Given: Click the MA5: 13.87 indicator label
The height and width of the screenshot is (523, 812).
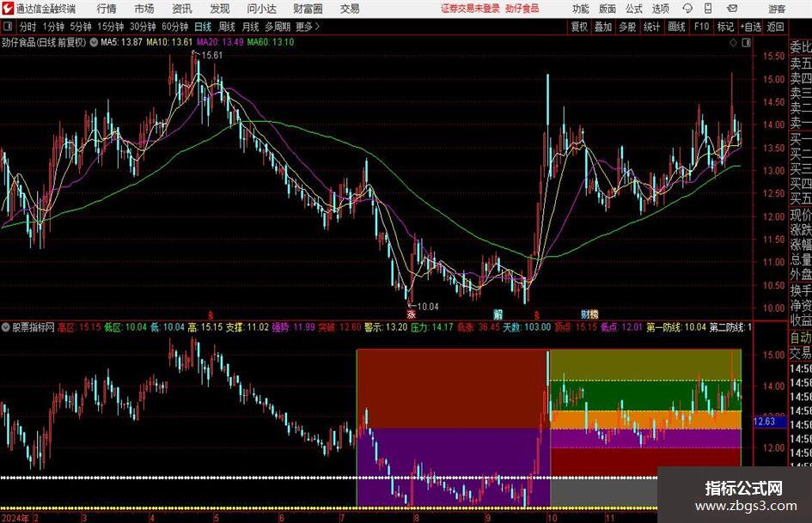Looking at the screenshot, I should point(121,42).
